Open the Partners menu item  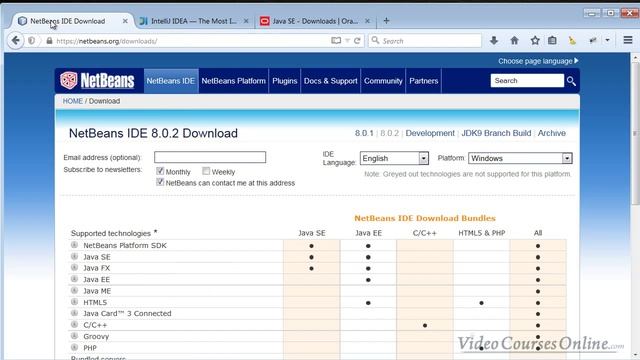[x=424, y=81]
